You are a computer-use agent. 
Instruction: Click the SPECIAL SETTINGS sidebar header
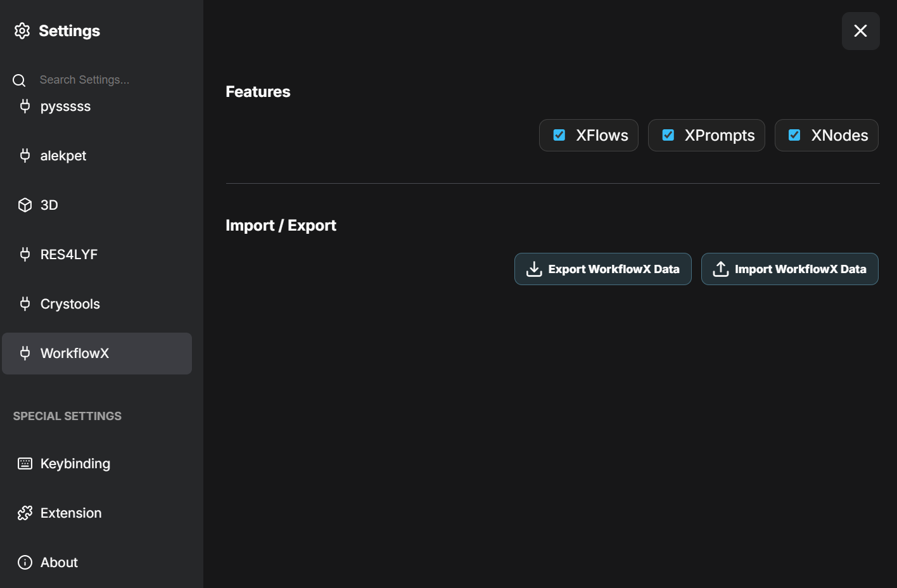pyautogui.click(x=67, y=416)
